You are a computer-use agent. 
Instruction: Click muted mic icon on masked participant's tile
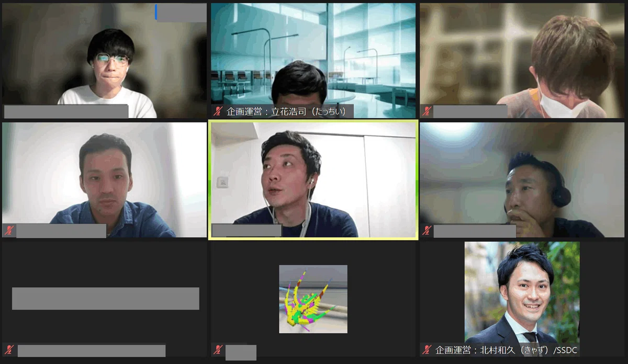[x=428, y=111]
